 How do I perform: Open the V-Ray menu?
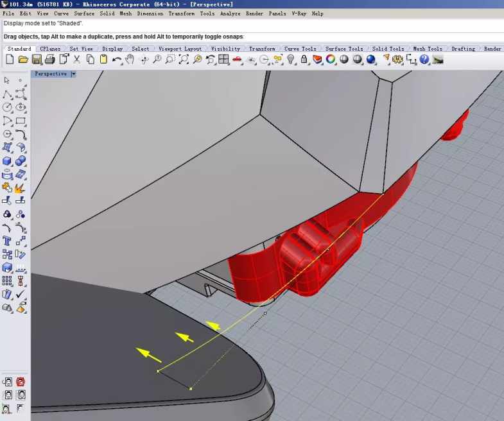(299, 13)
